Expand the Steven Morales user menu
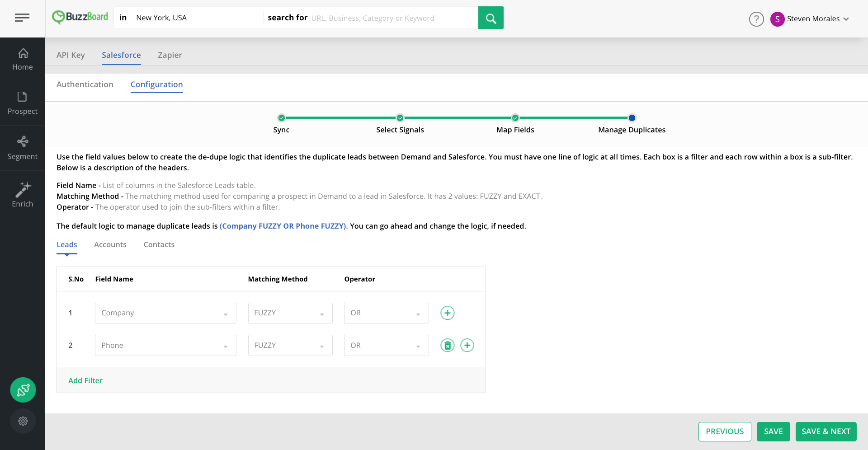Screen dimensions: 868x450 (846, 19)
